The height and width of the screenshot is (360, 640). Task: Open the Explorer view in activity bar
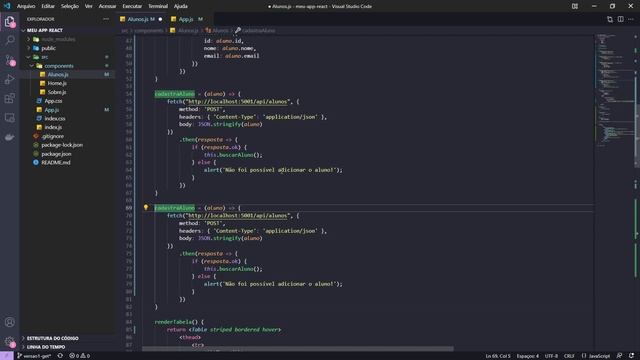click(x=10, y=22)
